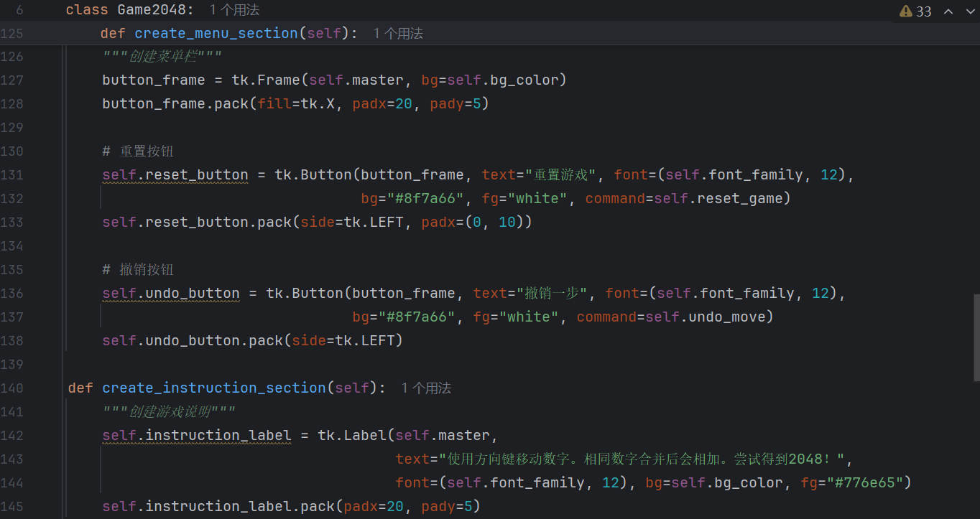Click underlined self.reset_button on line 131

coord(175,174)
